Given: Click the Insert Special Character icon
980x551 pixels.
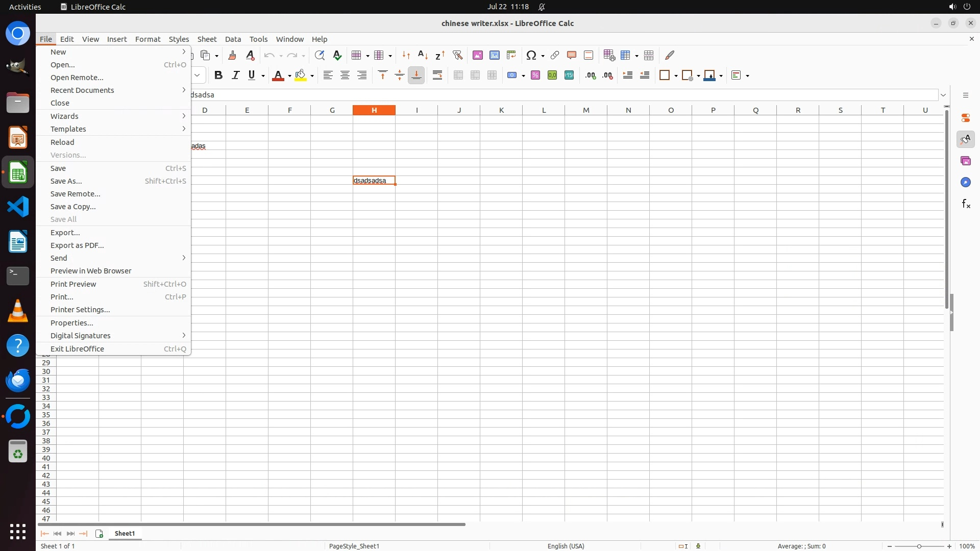Looking at the screenshot, I should point(531,55).
